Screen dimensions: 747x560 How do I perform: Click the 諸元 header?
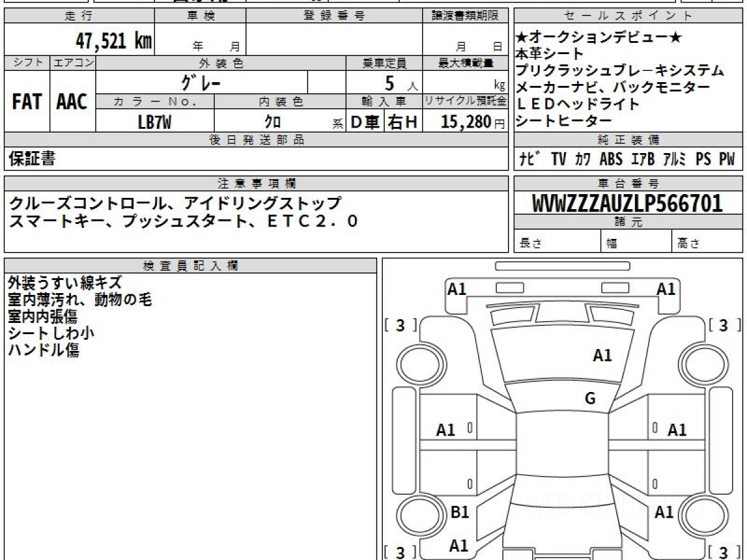point(629,222)
